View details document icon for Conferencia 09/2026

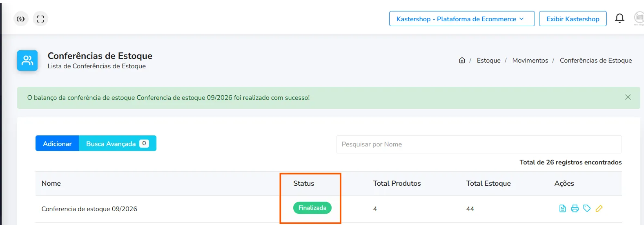point(562,209)
